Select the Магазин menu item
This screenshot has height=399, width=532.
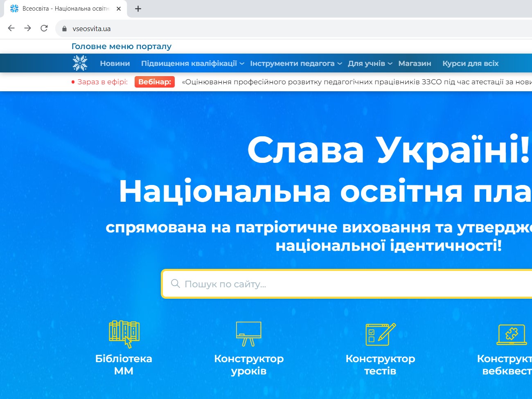pos(415,63)
